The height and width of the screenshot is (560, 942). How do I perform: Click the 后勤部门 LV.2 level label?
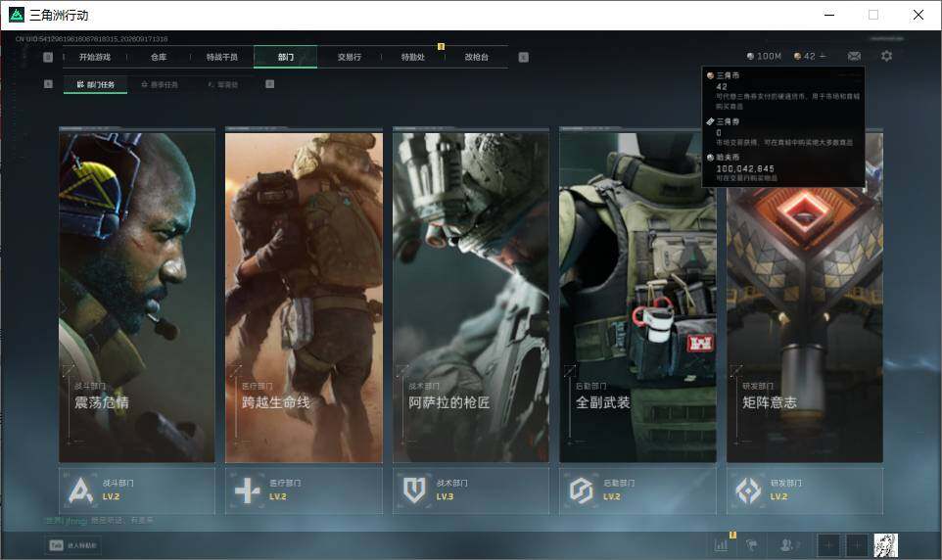coord(612,497)
